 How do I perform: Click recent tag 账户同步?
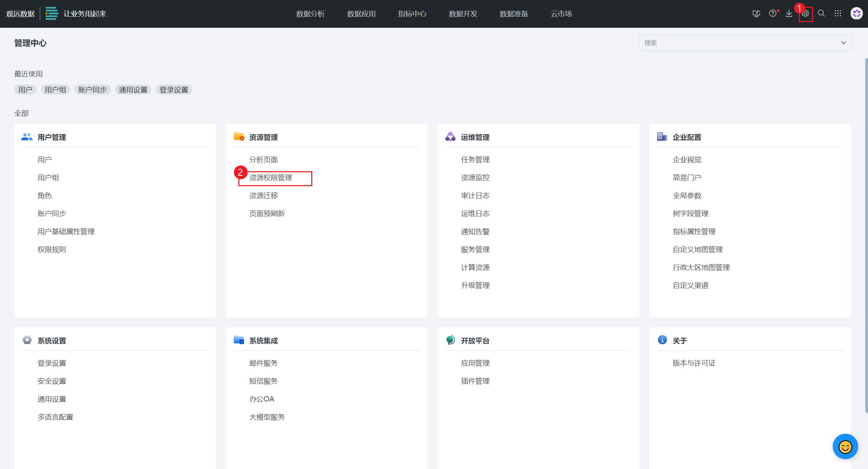point(92,90)
